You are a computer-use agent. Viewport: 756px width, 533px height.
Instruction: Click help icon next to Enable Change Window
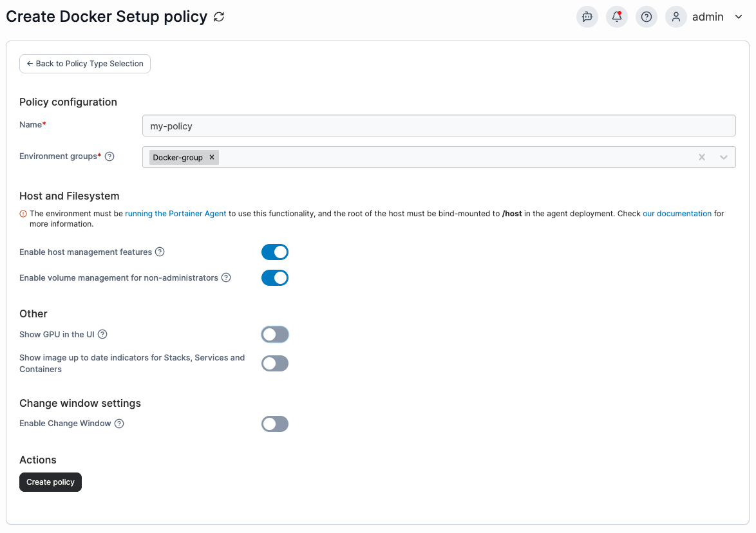coord(119,424)
